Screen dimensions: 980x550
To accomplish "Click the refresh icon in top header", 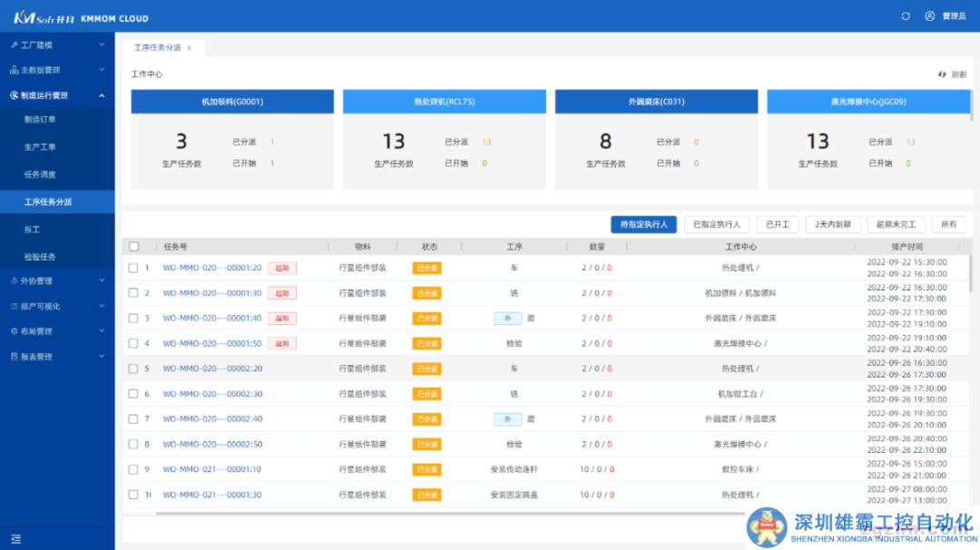I will 905,16.
